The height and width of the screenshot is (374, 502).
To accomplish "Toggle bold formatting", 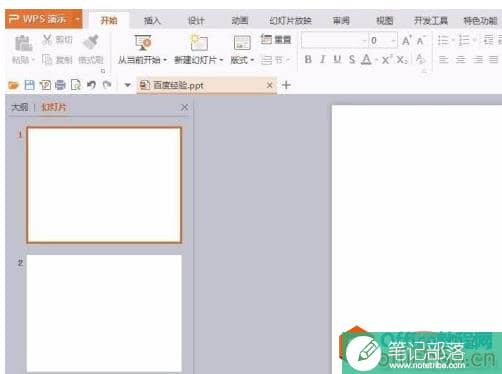I will (308, 60).
